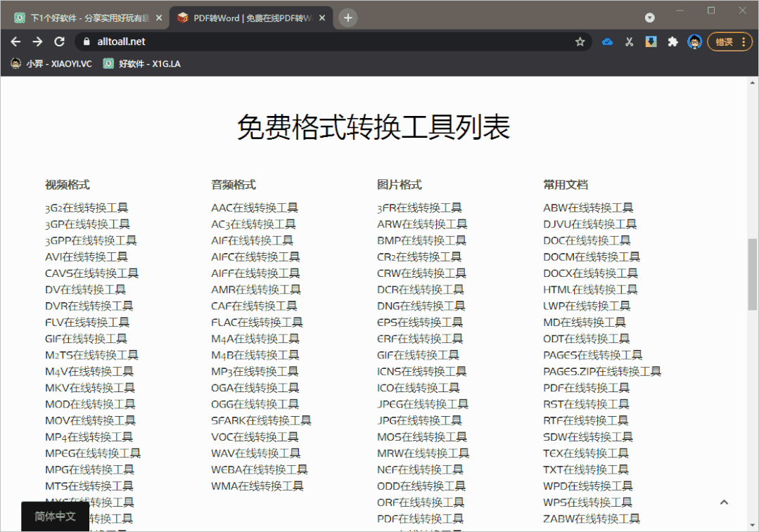Viewport: 759px width, 532px height.
Task: Open the 小羿 - XIAOYI.VC bookmark
Action: tap(51, 63)
